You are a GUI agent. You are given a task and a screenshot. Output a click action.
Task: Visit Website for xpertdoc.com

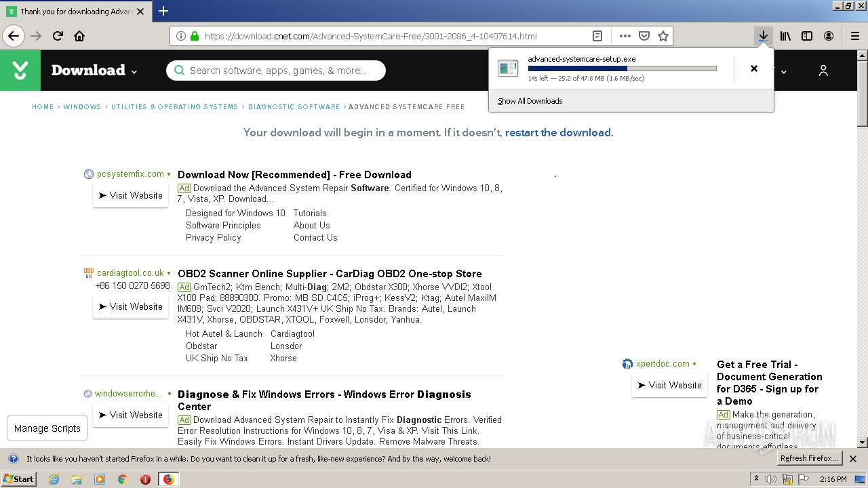pos(669,385)
